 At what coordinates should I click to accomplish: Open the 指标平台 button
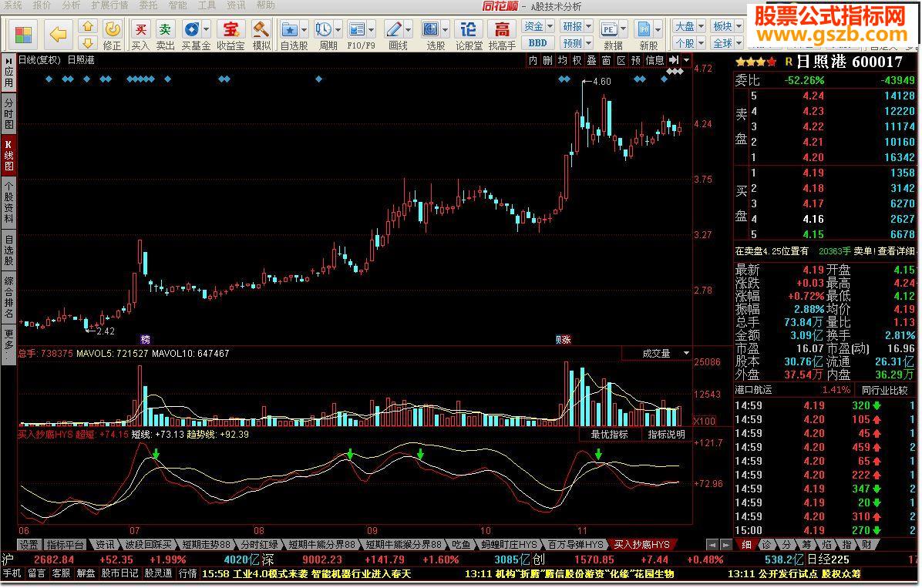pos(66,545)
